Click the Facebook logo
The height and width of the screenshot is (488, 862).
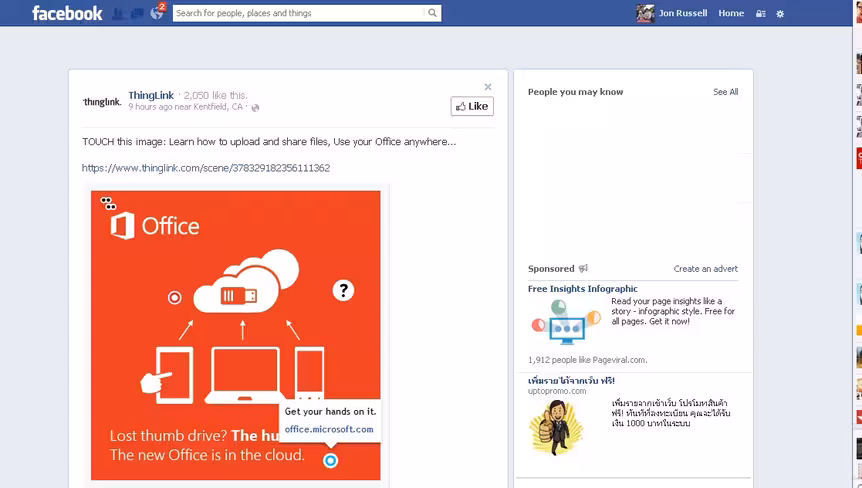click(x=67, y=13)
